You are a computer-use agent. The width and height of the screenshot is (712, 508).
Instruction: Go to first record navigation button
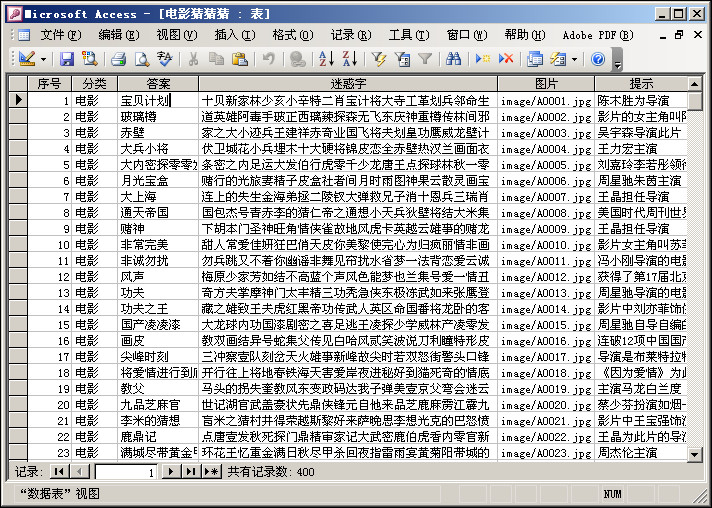click(59, 472)
